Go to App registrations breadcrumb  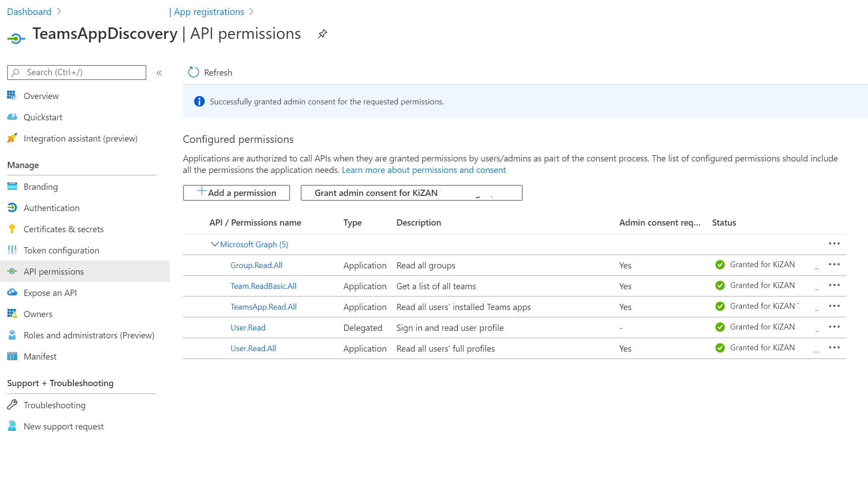coord(209,12)
